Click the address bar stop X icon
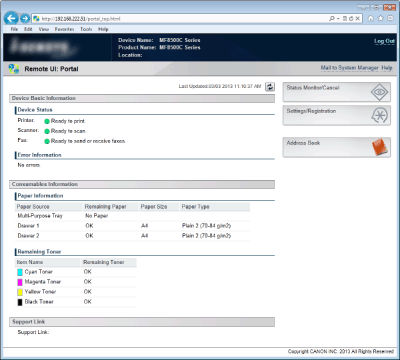Image resolution: width=400 pixels, height=360 pixels. (x=357, y=18)
